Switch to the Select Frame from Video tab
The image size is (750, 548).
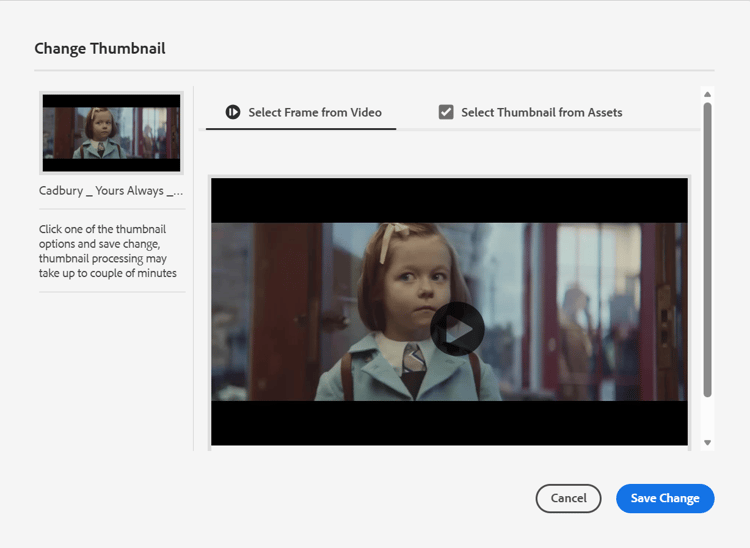(x=301, y=112)
